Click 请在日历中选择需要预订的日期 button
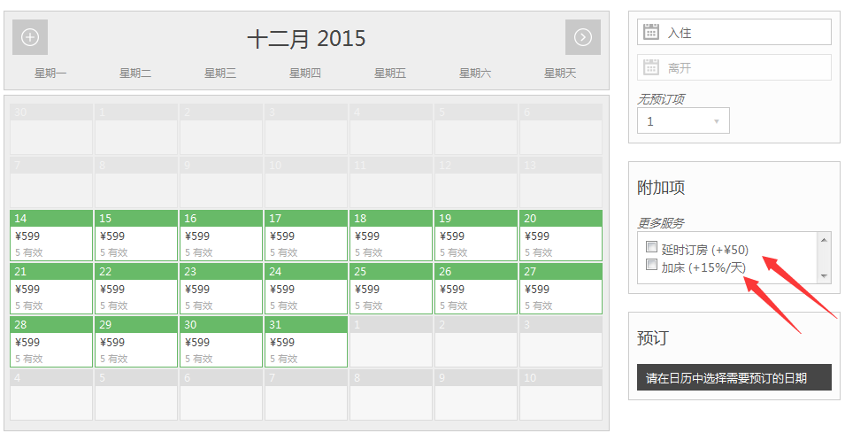This screenshot has width=868, height=441. click(x=734, y=377)
